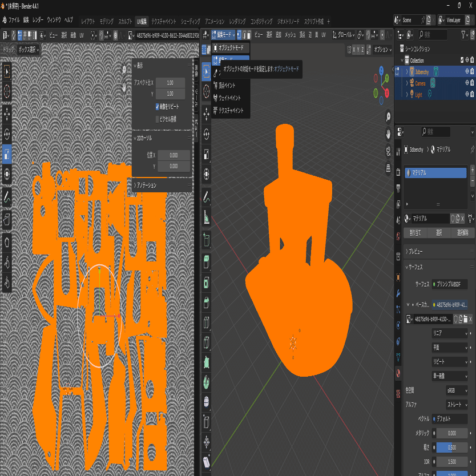Toggle the camera view icon

[388, 151]
